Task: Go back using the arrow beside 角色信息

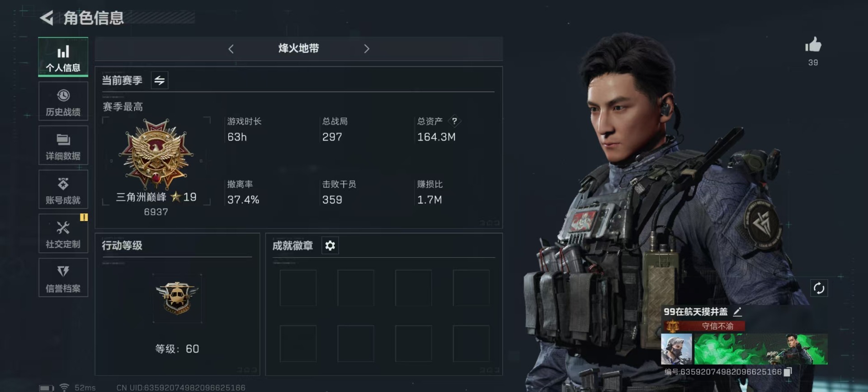Action: click(x=47, y=18)
